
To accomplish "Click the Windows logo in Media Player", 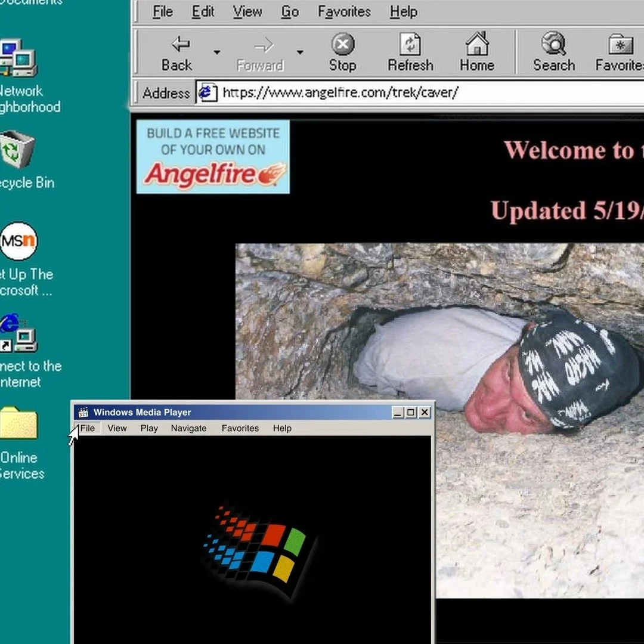I will click(259, 551).
